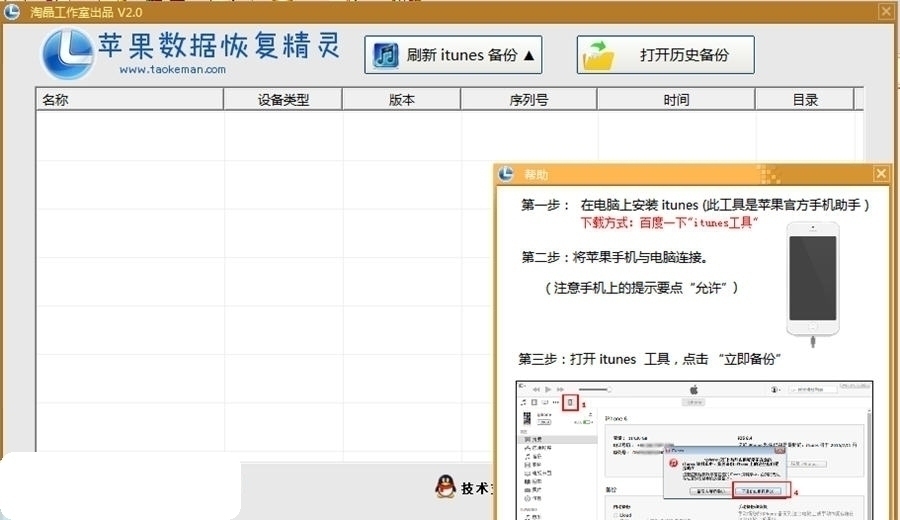
Task: Click the iPhone illustration in help dialog
Action: (812, 284)
